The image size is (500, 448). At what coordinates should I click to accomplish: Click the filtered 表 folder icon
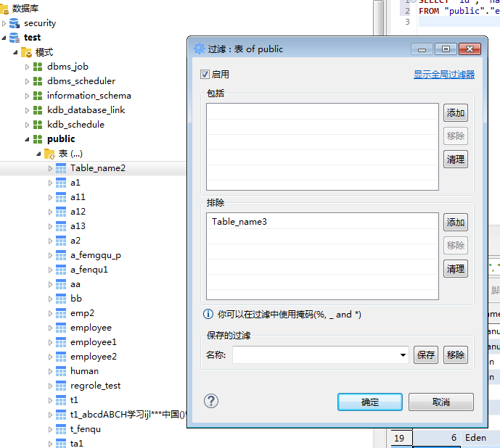(49, 154)
